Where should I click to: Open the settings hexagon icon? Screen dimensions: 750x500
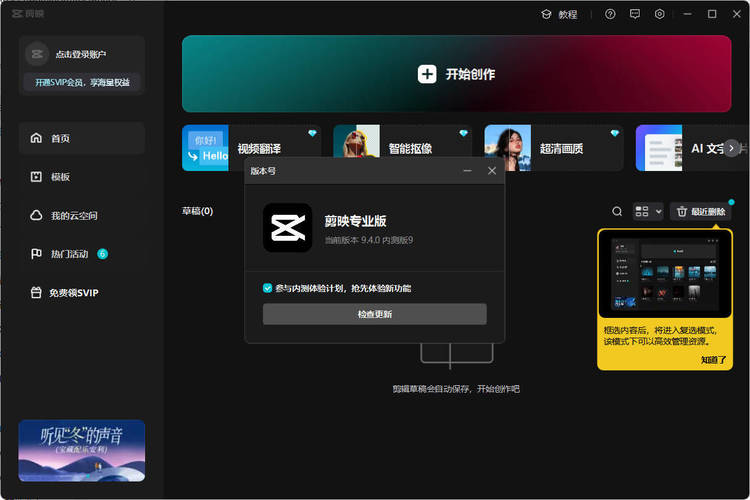click(x=660, y=14)
